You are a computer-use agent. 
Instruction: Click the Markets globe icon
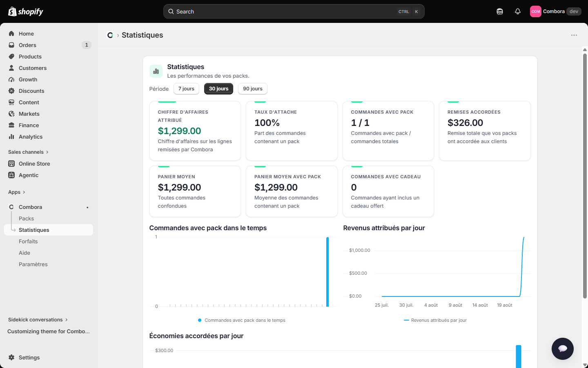click(11, 114)
